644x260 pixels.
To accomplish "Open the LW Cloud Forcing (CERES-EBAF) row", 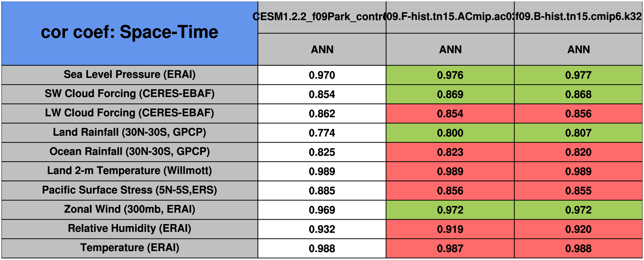I will pyautogui.click(x=130, y=113).
